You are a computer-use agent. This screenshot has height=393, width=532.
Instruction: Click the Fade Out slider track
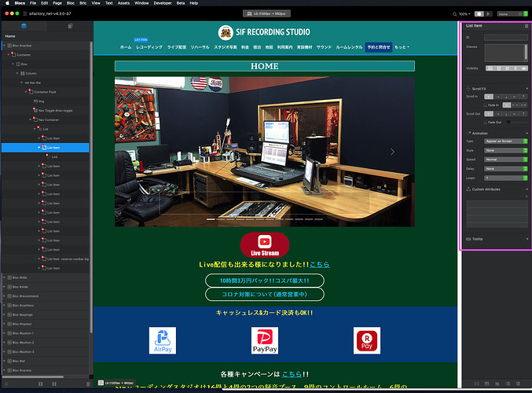pos(517,122)
